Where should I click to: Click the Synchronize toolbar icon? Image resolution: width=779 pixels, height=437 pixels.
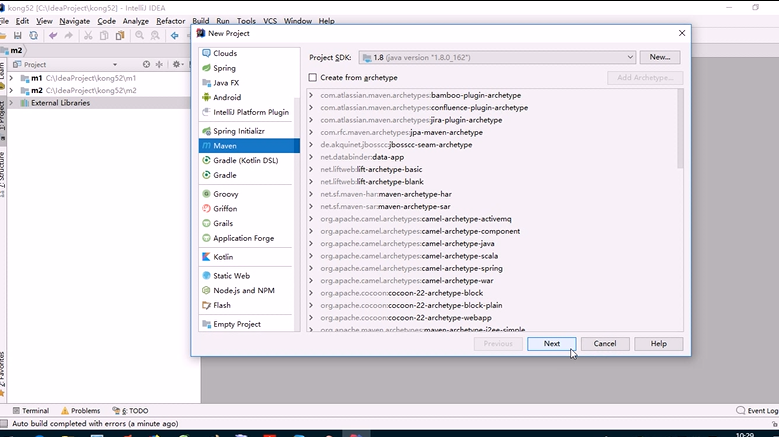pos(33,35)
